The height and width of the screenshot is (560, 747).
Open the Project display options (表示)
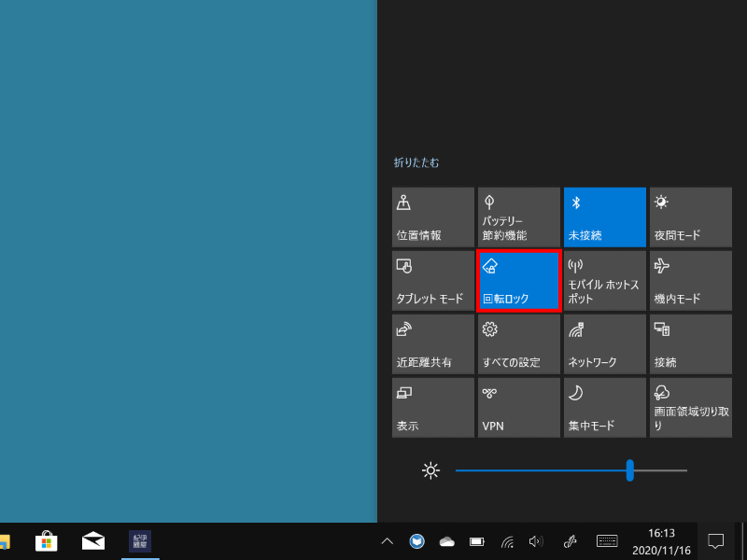click(432, 407)
